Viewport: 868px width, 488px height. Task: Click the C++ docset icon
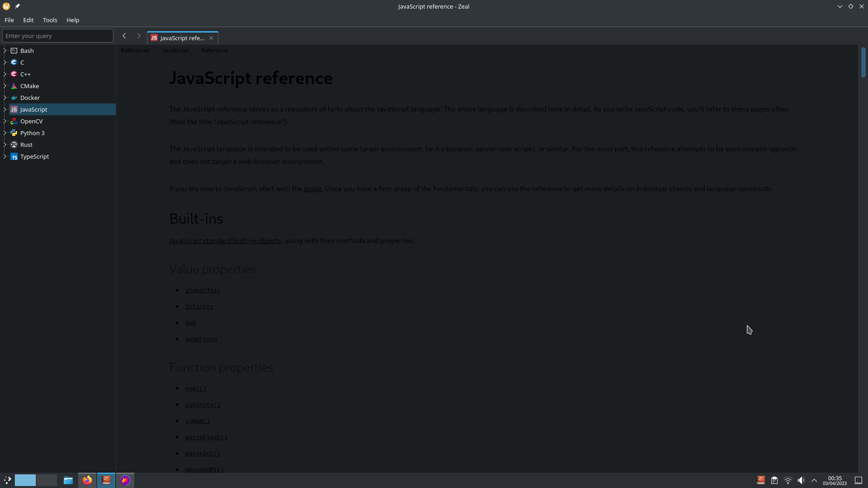(x=14, y=74)
